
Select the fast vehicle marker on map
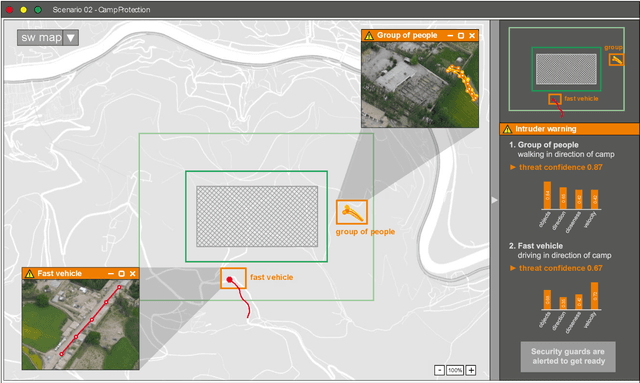[233, 278]
